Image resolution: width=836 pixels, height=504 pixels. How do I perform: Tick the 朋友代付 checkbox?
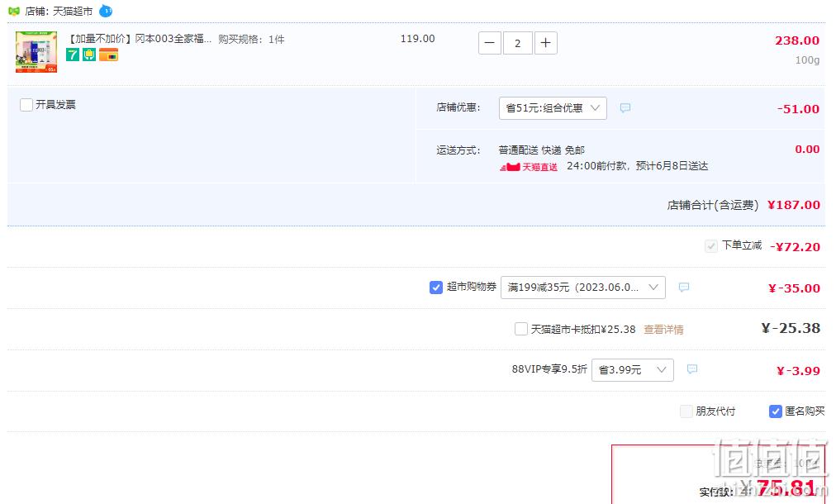(686, 411)
